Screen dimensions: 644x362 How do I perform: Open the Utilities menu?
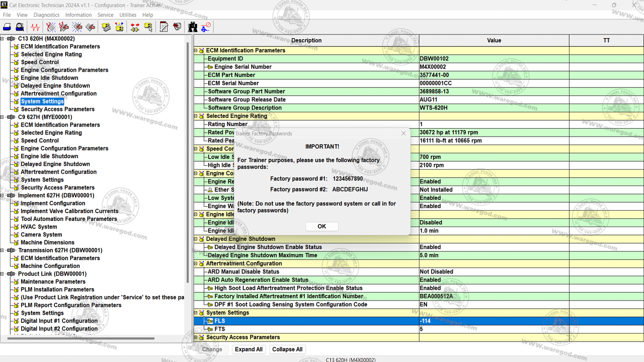click(127, 15)
